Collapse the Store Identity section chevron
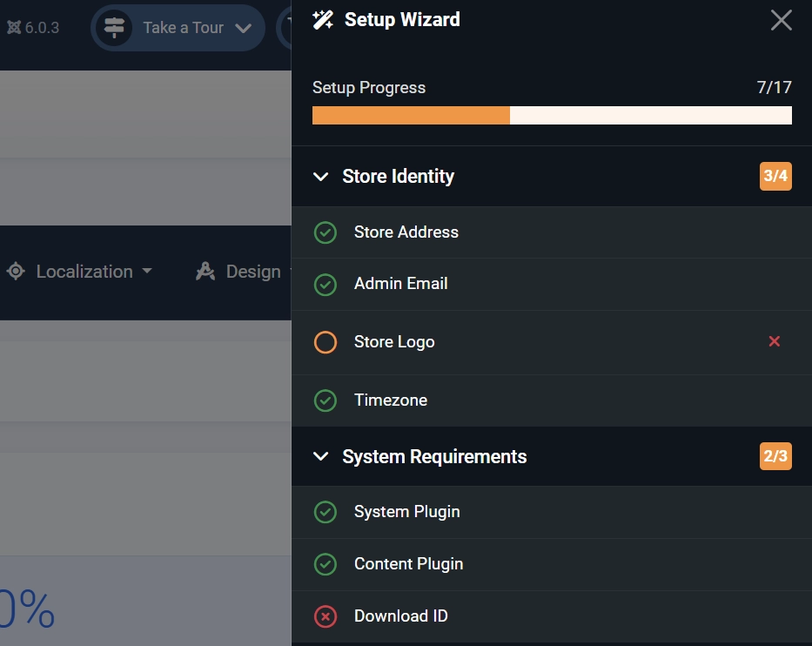This screenshot has width=812, height=646. point(321,177)
